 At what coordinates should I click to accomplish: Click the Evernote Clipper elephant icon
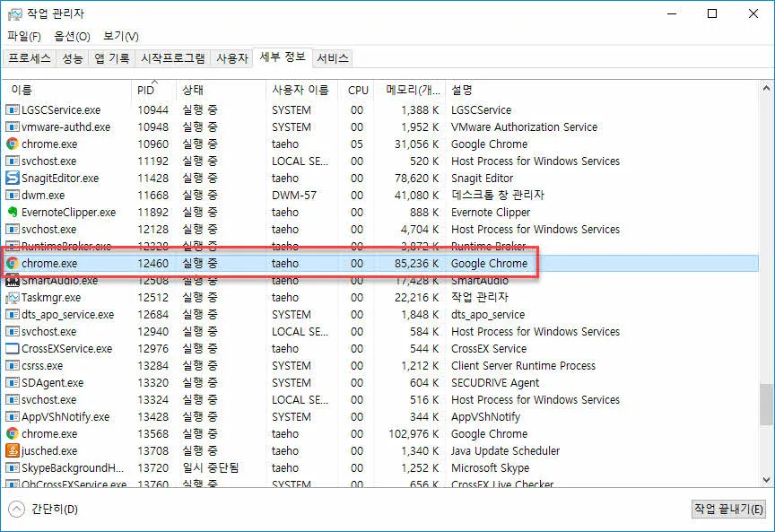[11, 212]
